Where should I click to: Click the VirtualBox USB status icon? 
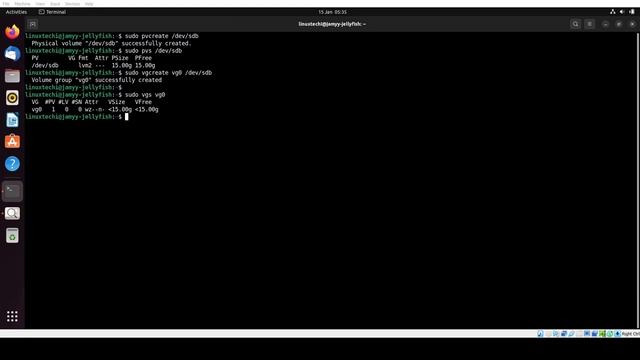click(571, 334)
